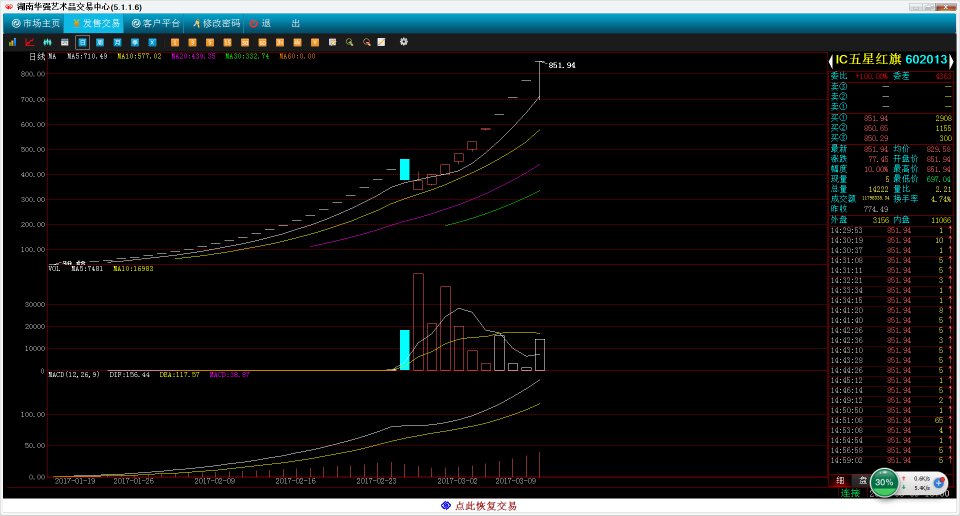Select the orange 15-minute period icon
Image resolution: width=960 pixels, height=516 pixels.
[227, 42]
